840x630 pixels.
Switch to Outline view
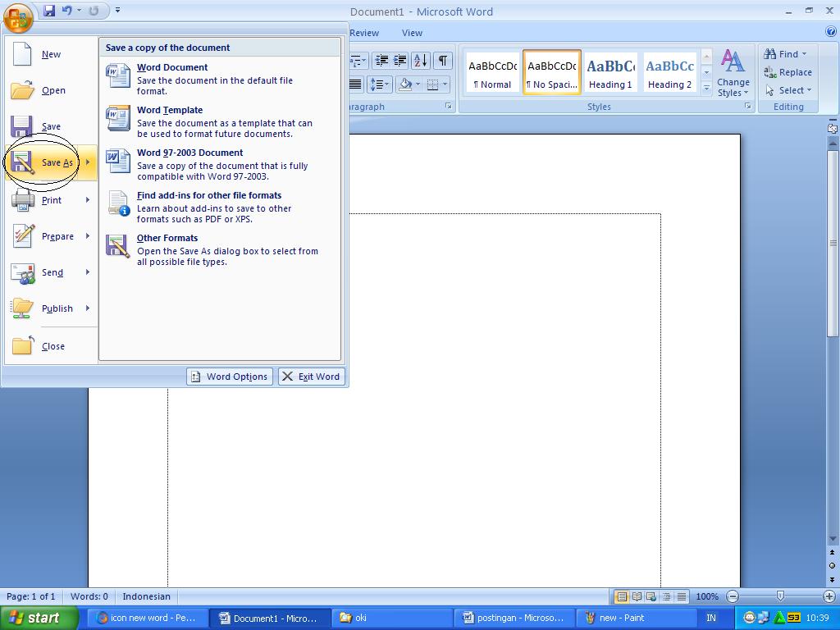(x=666, y=596)
